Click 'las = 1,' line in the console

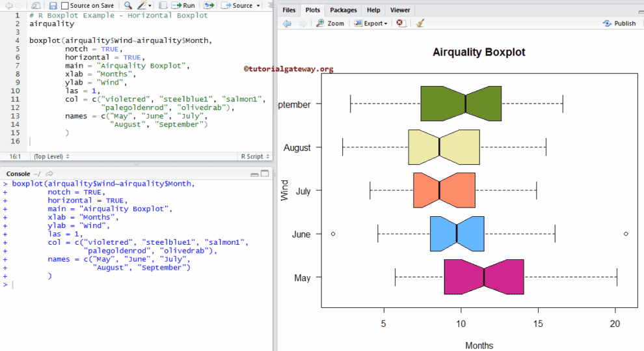[x=65, y=234]
